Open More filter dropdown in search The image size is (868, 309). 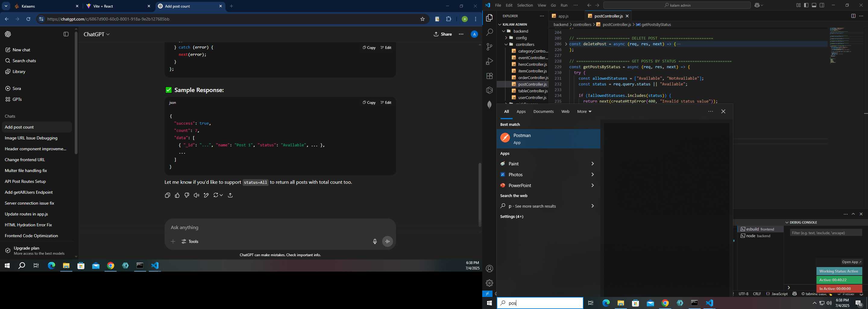point(584,112)
